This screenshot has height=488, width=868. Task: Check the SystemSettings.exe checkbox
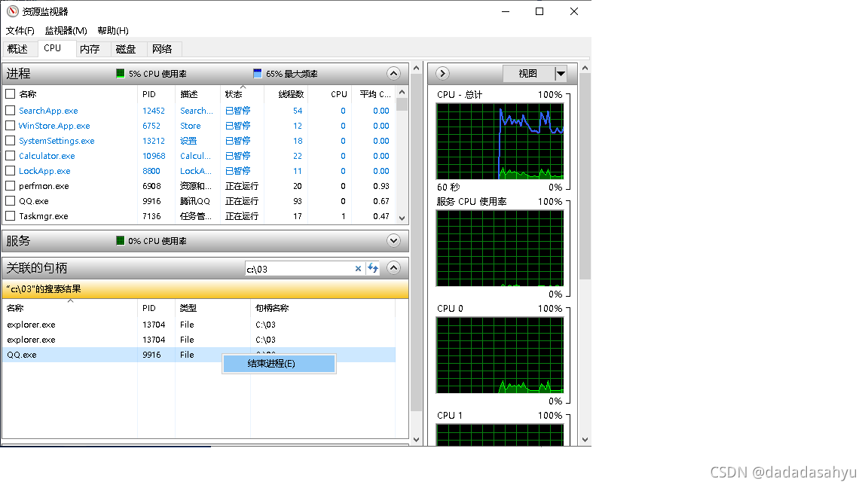click(10, 141)
